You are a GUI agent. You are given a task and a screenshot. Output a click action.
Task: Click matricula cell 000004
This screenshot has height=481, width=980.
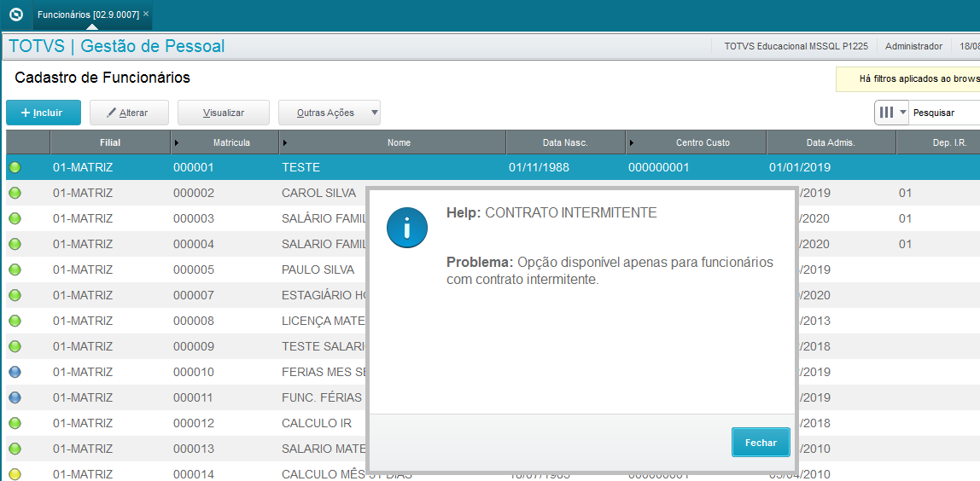point(194,244)
